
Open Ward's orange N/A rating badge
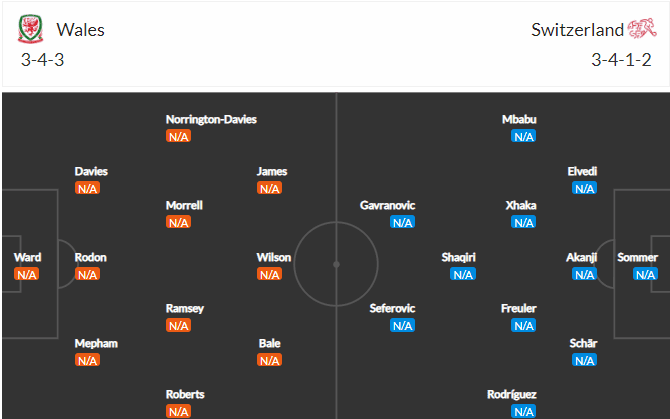pos(26,274)
